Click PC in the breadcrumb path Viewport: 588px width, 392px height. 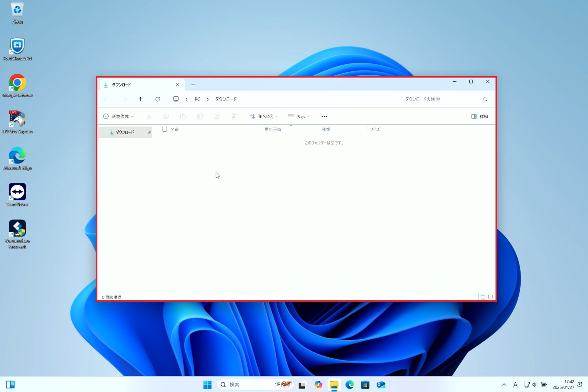tap(198, 99)
